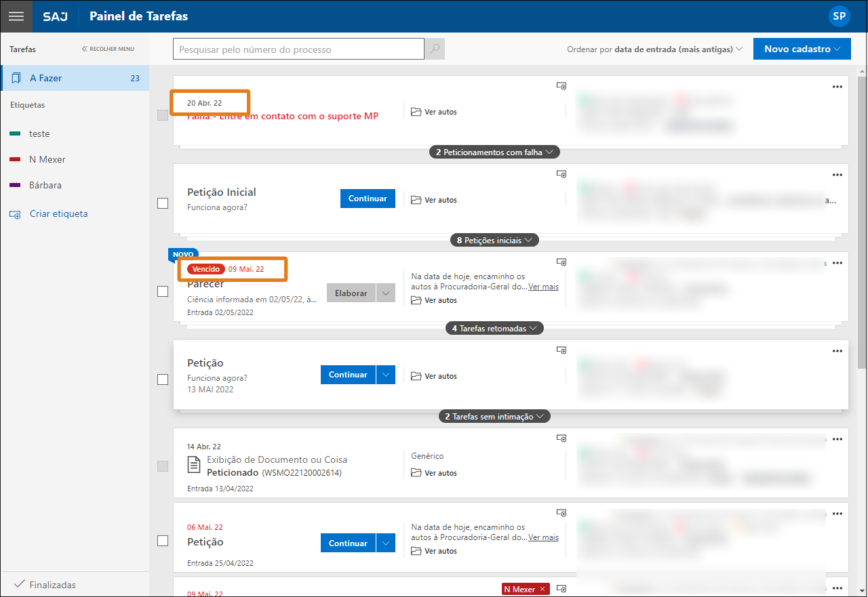Tick the checkbox for Petição Inicial task
The image size is (868, 597).
click(x=163, y=203)
